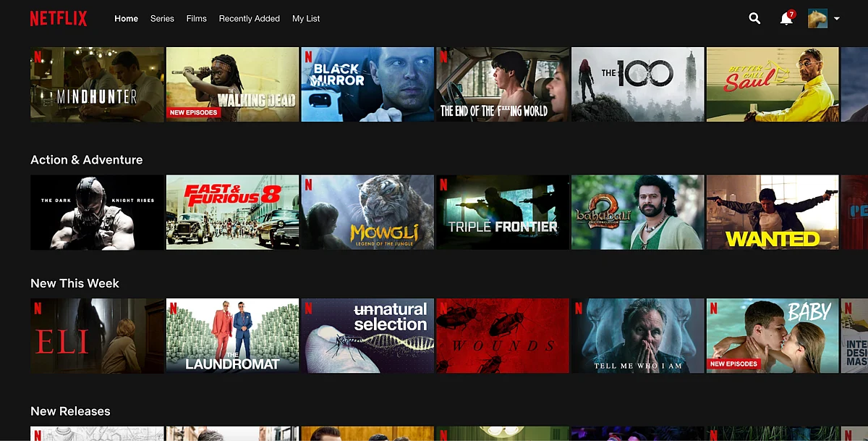
Task: Click the New Episodes badge on The Walking Dead
Action: pyautogui.click(x=193, y=113)
